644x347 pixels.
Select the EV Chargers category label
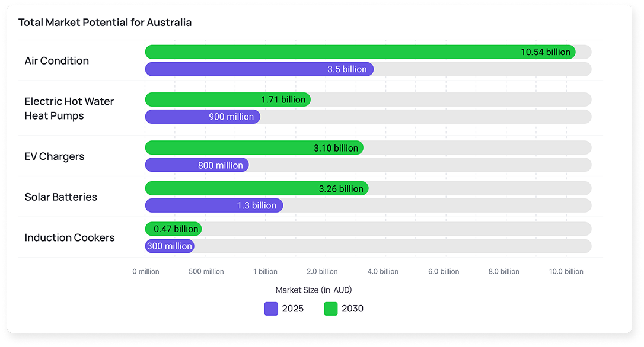tap(55, 156)
